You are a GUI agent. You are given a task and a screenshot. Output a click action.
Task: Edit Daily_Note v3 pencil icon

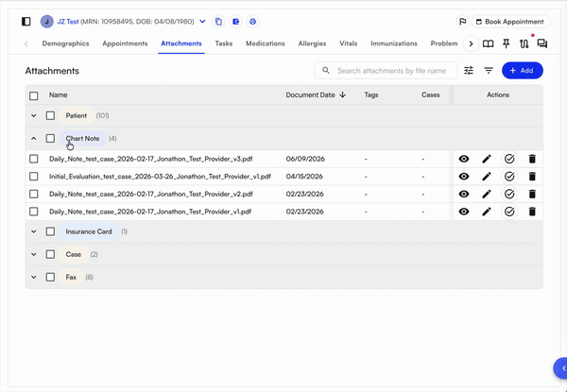[x=487, y=159]
